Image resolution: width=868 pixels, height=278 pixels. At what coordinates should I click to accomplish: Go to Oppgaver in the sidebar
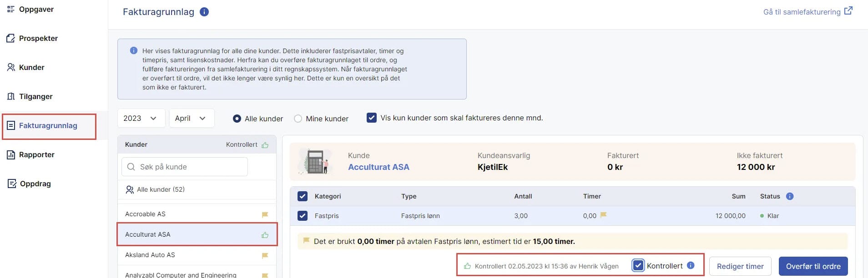[x=36, y=9]
